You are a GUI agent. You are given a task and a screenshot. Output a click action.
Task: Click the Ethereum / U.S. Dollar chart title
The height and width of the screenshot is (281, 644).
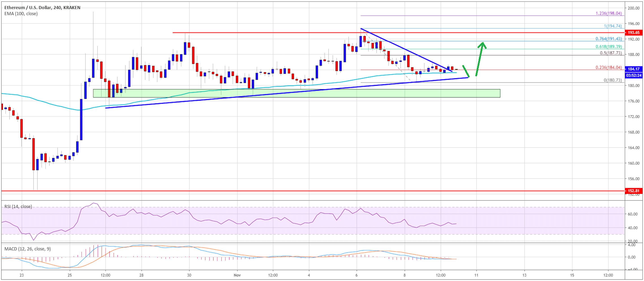tap(42, 7)
